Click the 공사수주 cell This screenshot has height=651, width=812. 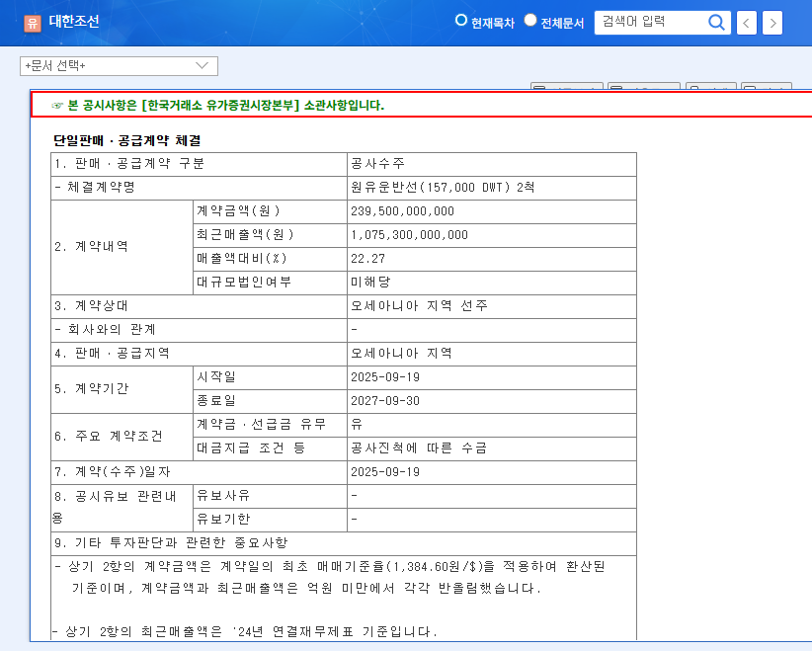pyautogui.click(x=491, y=164)
